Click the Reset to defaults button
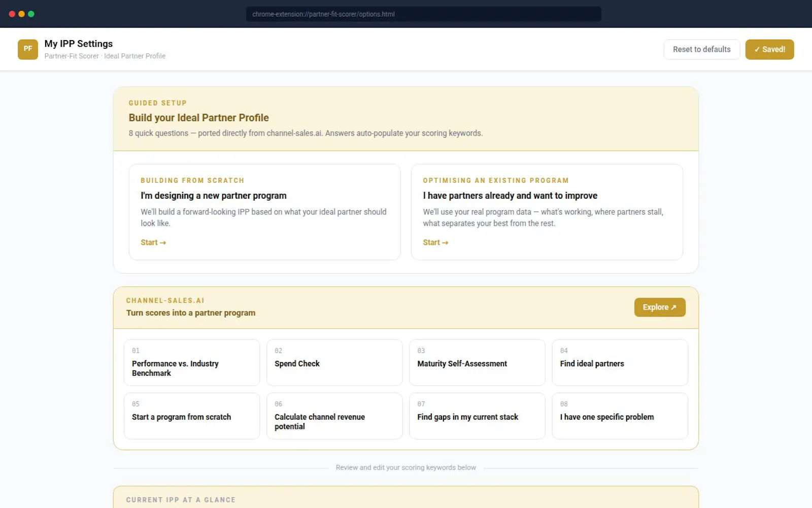812x508 pixels. (701, 49)
